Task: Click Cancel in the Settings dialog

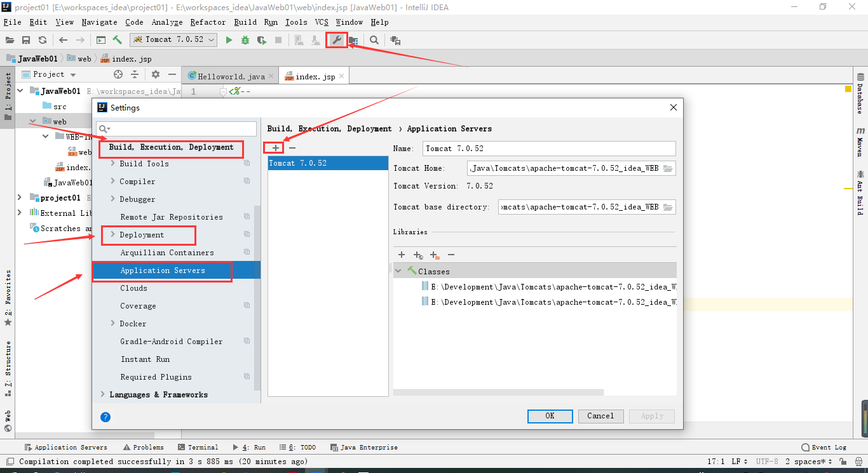Action: click(600, 416)
